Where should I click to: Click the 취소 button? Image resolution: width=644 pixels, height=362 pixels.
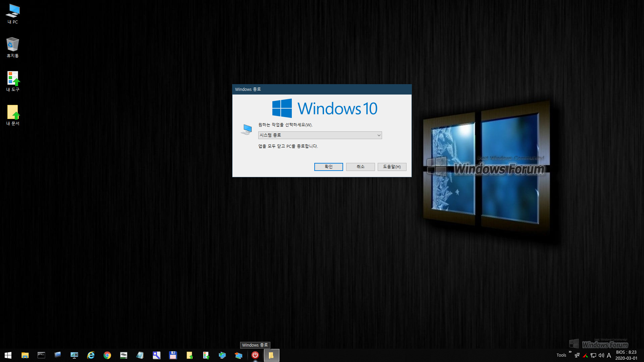pos(360,167)
